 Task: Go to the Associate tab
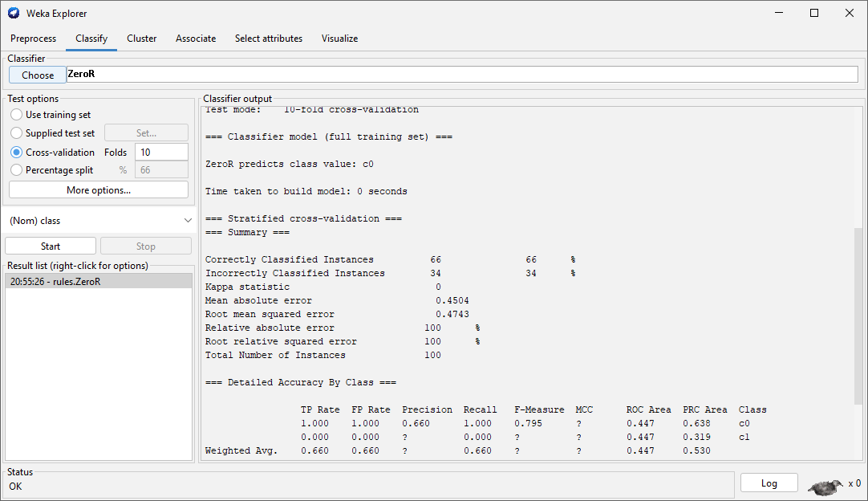tap(196, 39)
